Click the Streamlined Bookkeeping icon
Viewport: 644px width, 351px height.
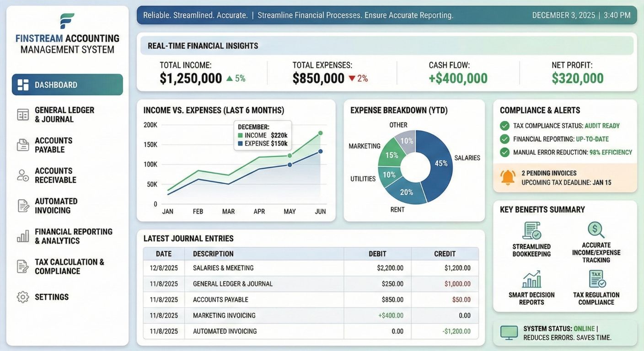[531, 231]
